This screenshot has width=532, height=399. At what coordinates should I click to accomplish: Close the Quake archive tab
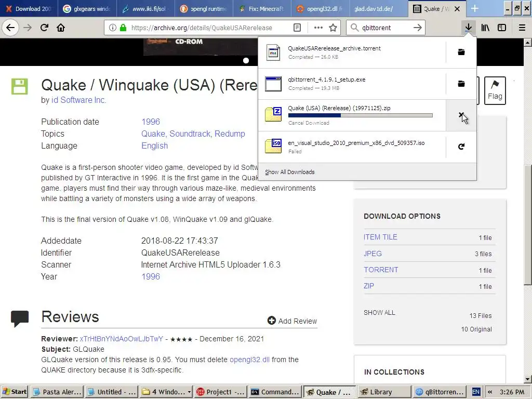pyautogui.click(x=457, y=9)
